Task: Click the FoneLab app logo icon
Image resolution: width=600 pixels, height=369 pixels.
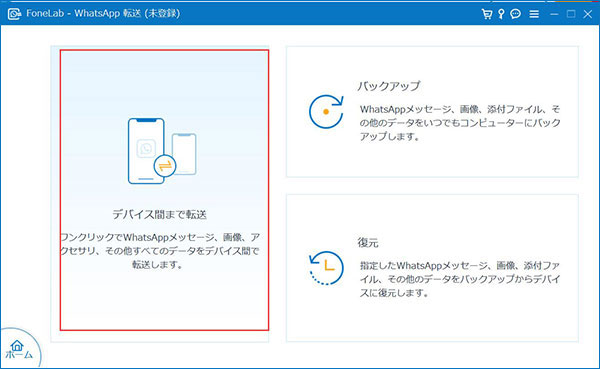Action: [x=14, y=14]
